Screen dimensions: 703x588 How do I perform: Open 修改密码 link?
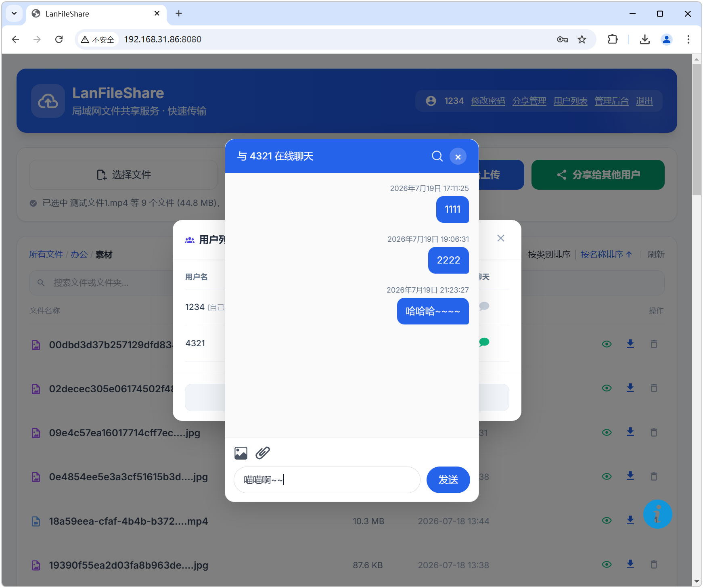point(488,101)
